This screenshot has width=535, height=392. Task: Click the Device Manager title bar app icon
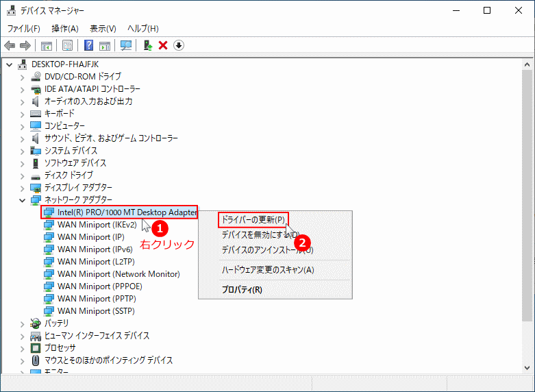click(x=11, y=10)
